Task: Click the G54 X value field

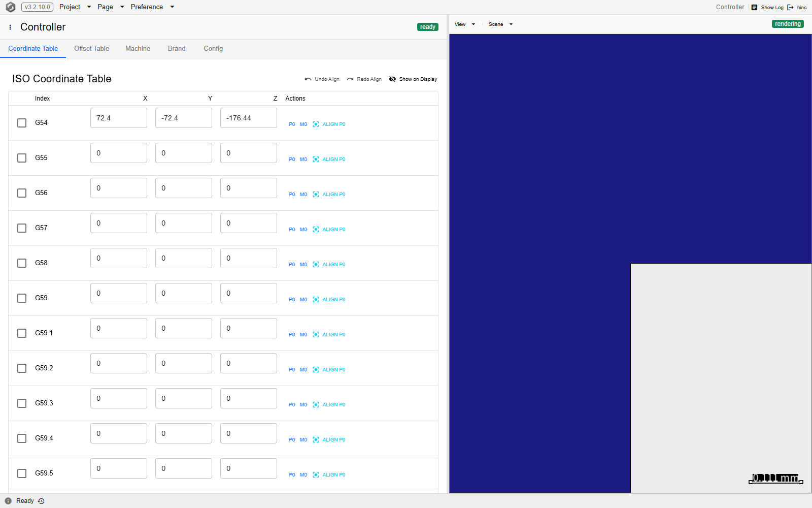Action: pos(119,118)
